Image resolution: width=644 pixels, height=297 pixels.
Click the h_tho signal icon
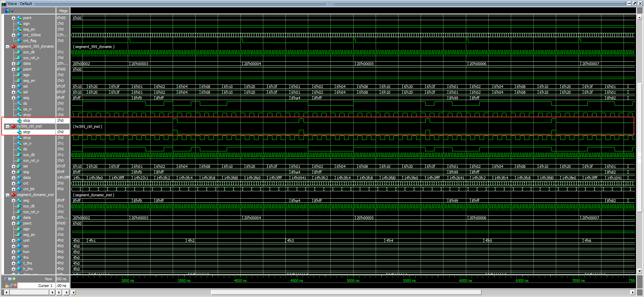click(x=19, y=269)
